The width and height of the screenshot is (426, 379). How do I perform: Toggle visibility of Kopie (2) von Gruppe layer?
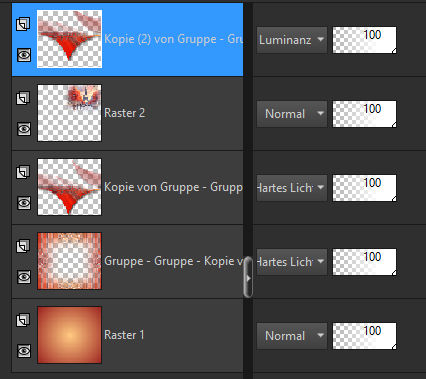pyautogui.click(x=24, y=55)
